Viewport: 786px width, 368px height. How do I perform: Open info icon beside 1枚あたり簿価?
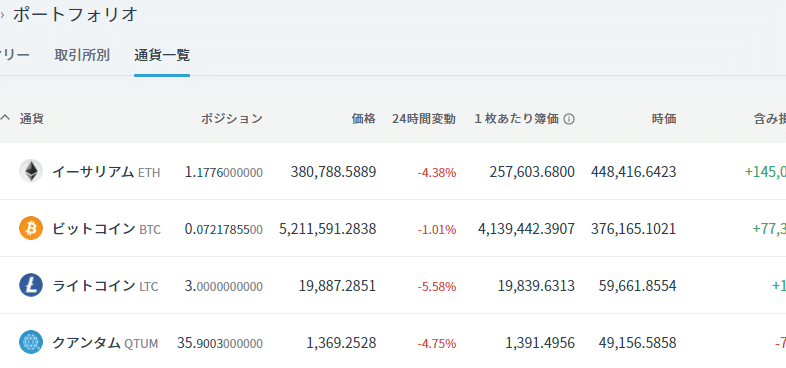click(569, 119)
